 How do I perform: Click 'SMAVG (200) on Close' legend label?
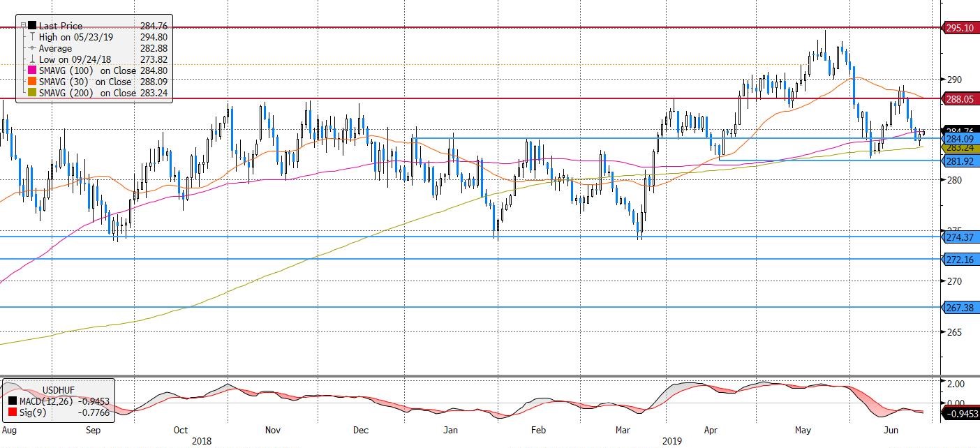click(x=87, y=93)
